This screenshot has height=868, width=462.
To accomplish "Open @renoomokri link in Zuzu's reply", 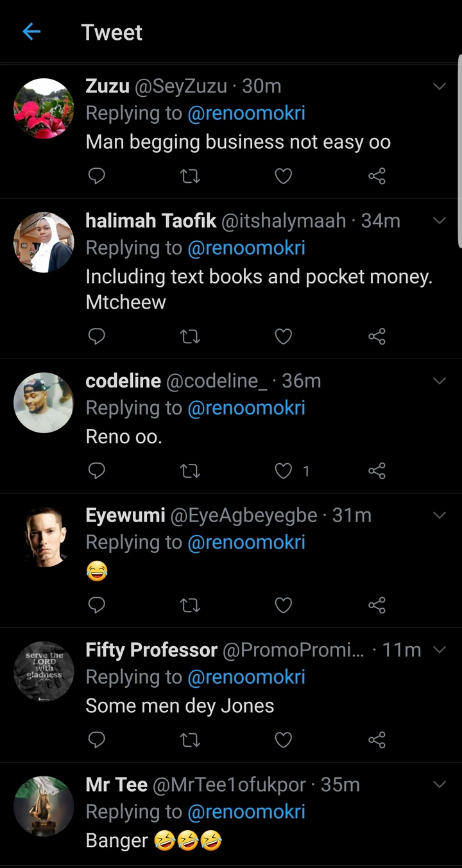I will pyautogui.click(x=246, y=114).
